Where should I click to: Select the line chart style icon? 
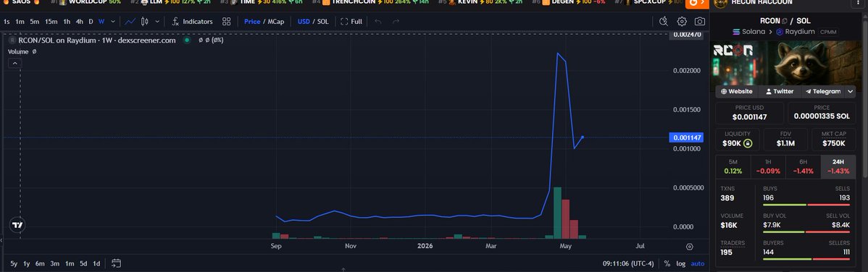pyautogui.click(x=130, y=22)
